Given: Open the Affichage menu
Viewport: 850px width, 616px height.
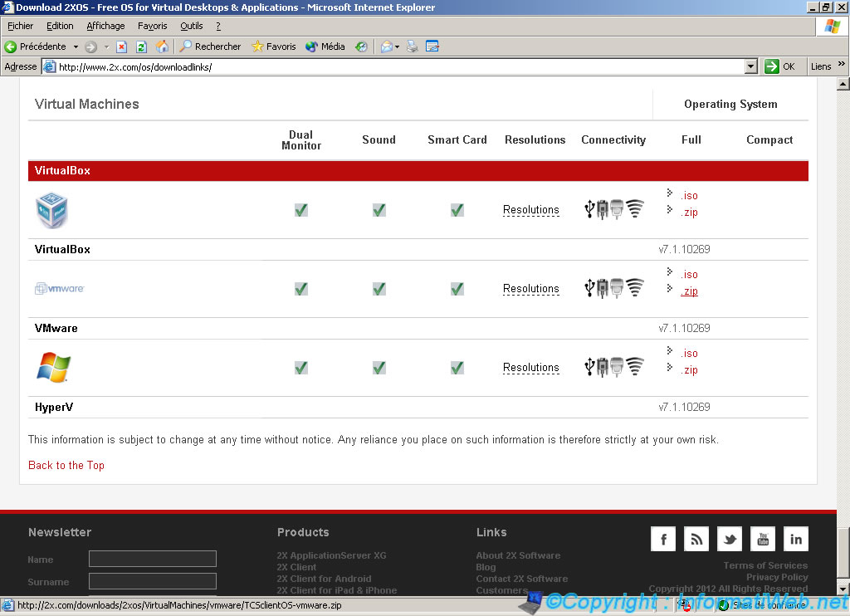Looking at the screenshot, I should pyautogui.click(x=105, y=26).
